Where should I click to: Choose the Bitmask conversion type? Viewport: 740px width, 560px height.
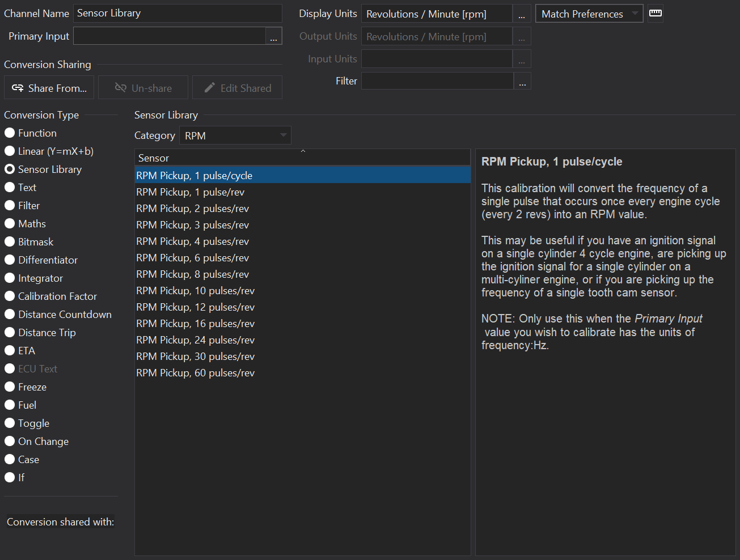point(10,242)
